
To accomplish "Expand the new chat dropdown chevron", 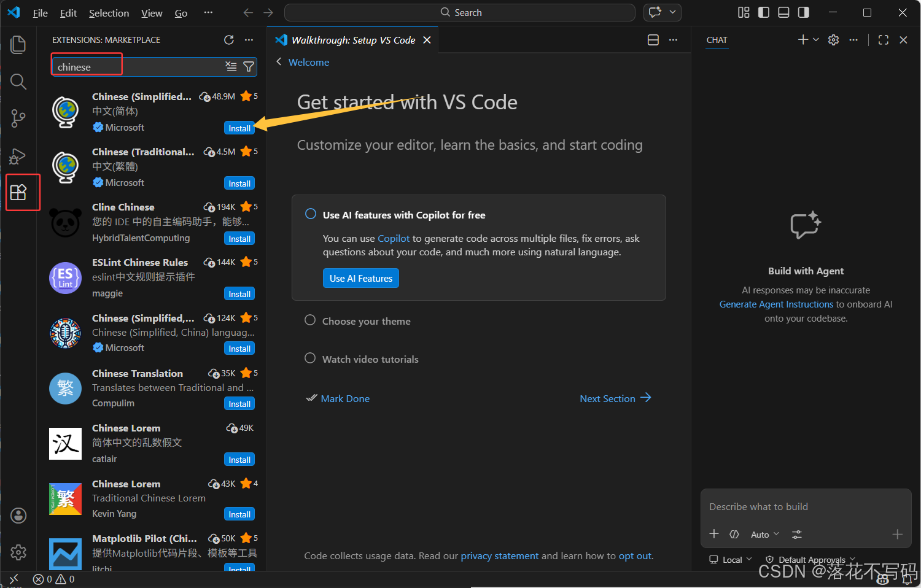I will point(816,40).
